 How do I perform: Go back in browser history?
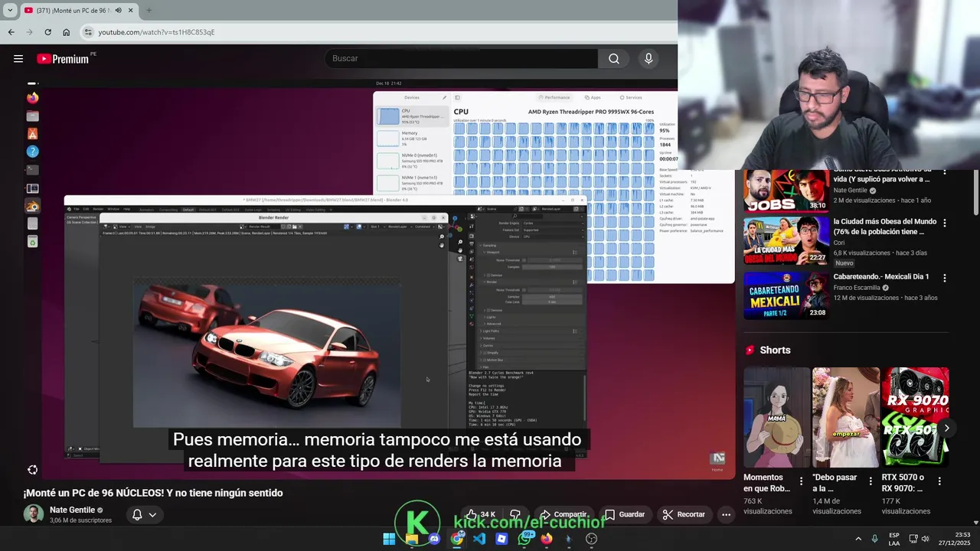coord(11,32)
